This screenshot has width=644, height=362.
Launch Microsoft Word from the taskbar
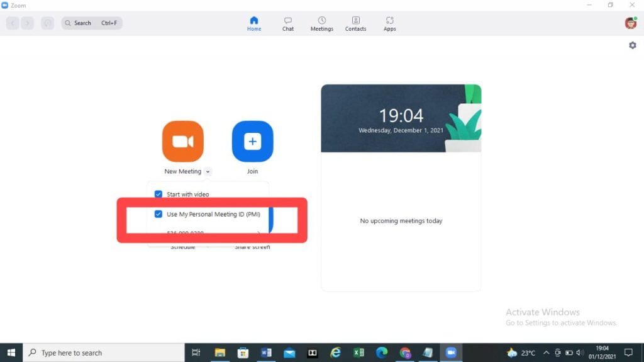coord(266,353)
